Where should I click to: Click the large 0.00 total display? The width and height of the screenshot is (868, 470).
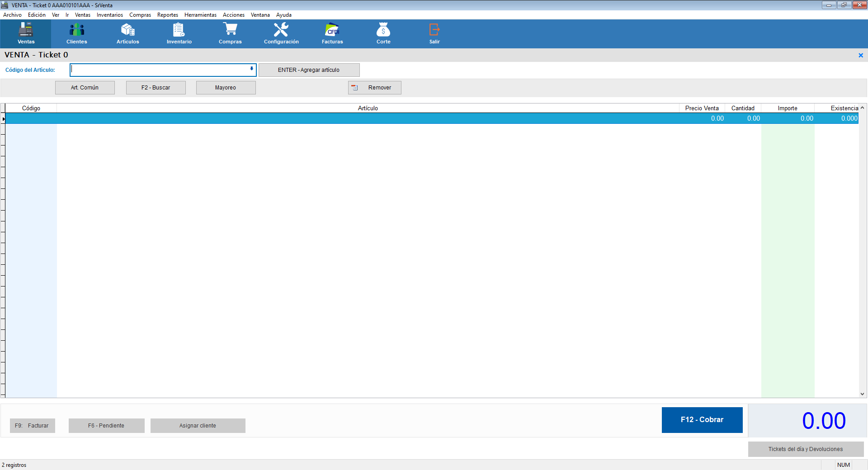click(x=824, y=421)
